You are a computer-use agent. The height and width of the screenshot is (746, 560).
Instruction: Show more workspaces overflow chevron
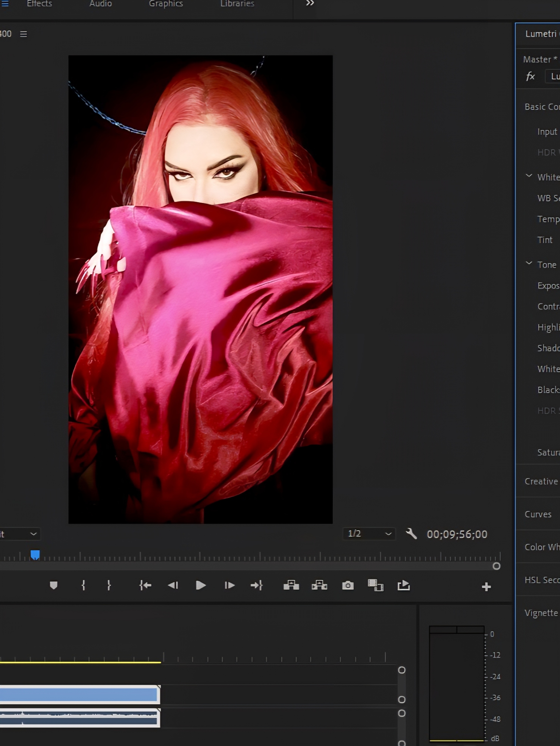tap(310, 4)
